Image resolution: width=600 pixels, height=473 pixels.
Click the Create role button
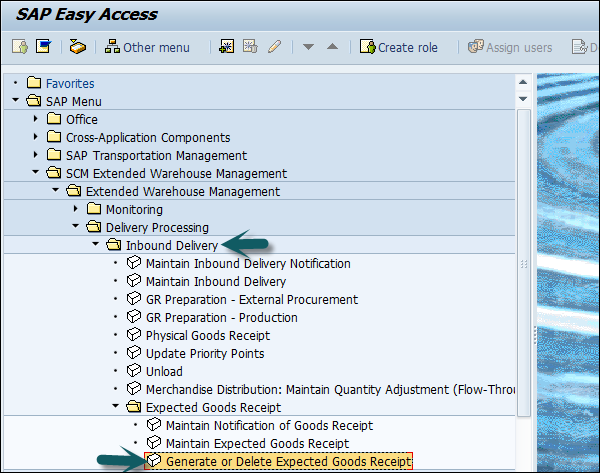tap(398, 47)
